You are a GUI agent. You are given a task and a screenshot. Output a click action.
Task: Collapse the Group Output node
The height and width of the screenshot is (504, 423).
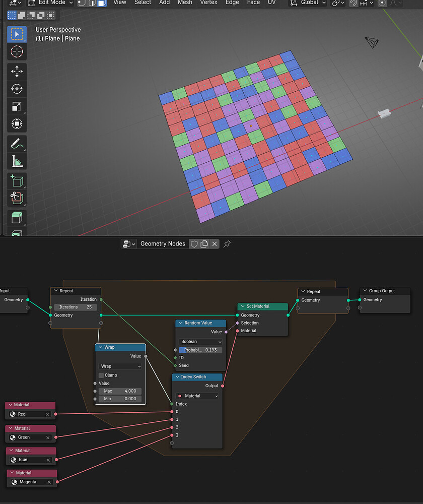[x=365, y=291]
